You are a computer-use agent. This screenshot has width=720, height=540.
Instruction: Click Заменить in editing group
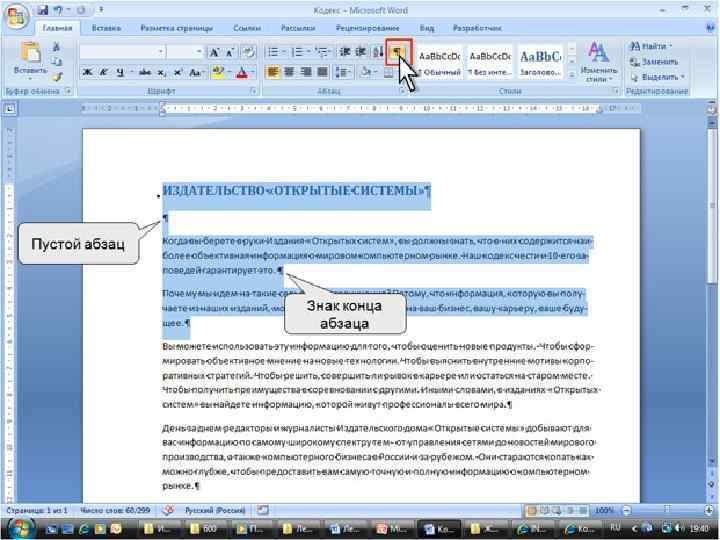[654, 62]
